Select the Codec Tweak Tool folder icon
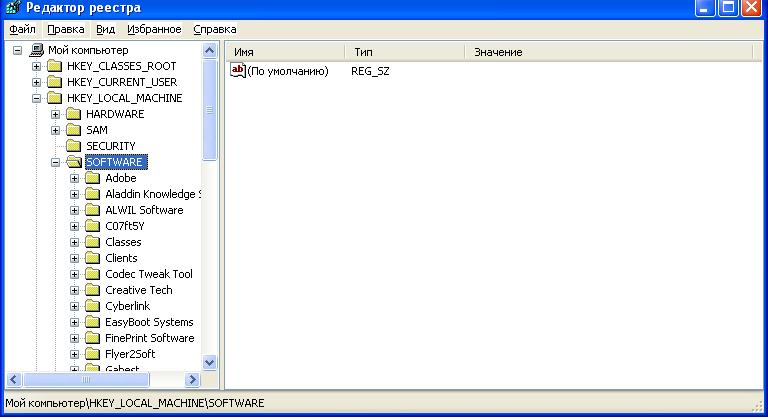Screen dimensions: 768x420 click(x=93, y=274)
